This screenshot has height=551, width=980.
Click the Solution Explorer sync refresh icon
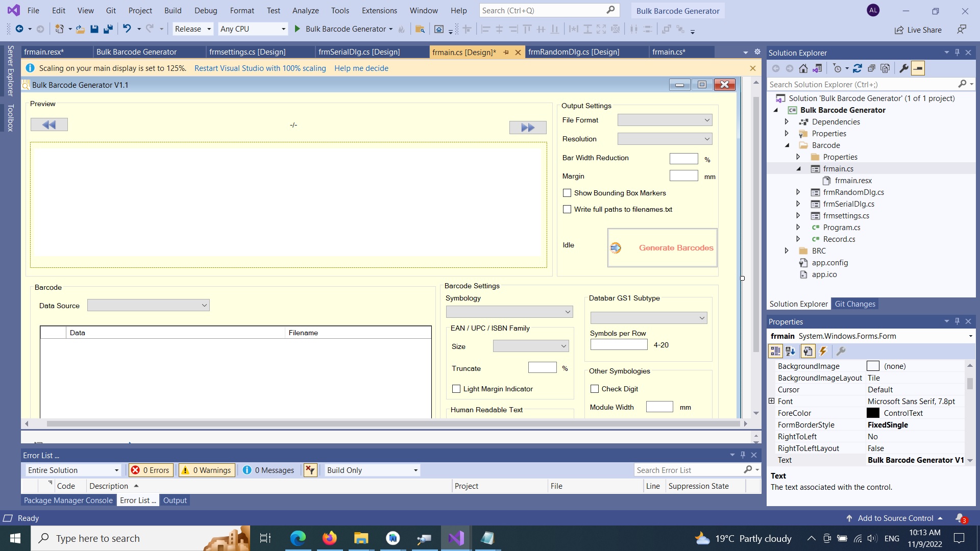[857, 68]
